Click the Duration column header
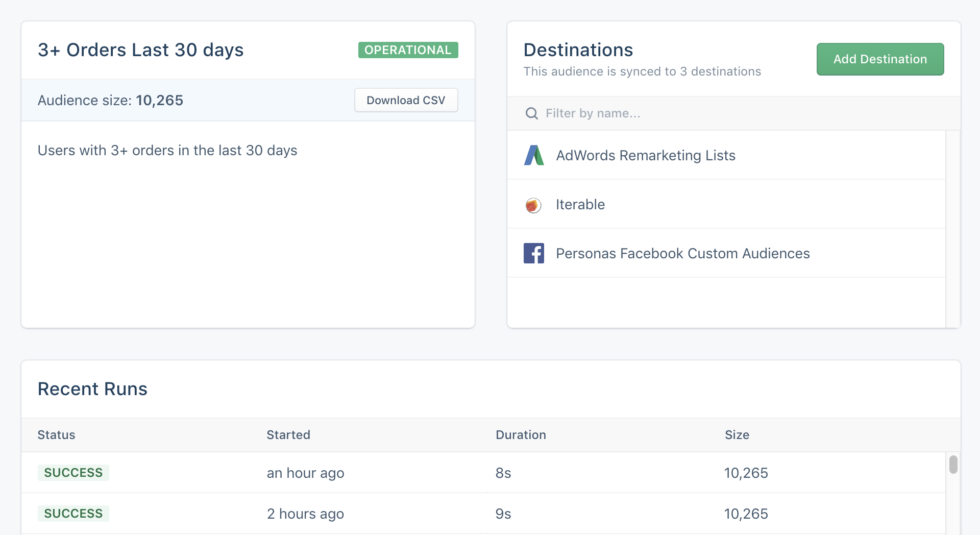The width and height of the screenshot is (980, 535). click(521, 435)
